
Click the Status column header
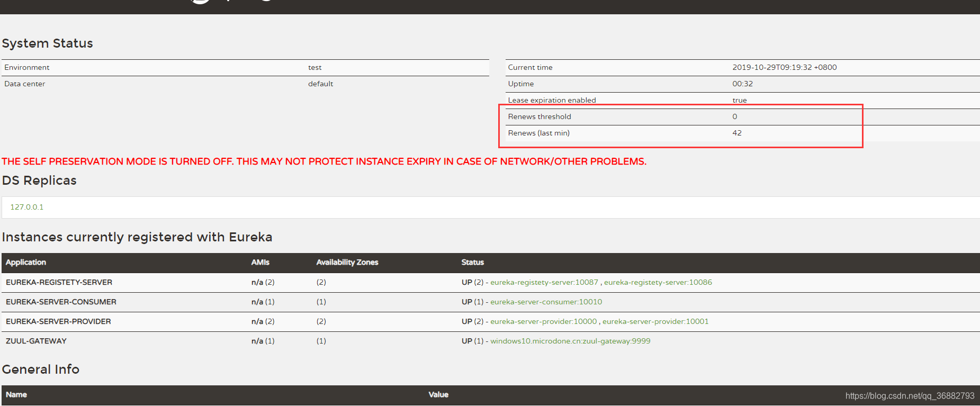[x=473, y=262]
